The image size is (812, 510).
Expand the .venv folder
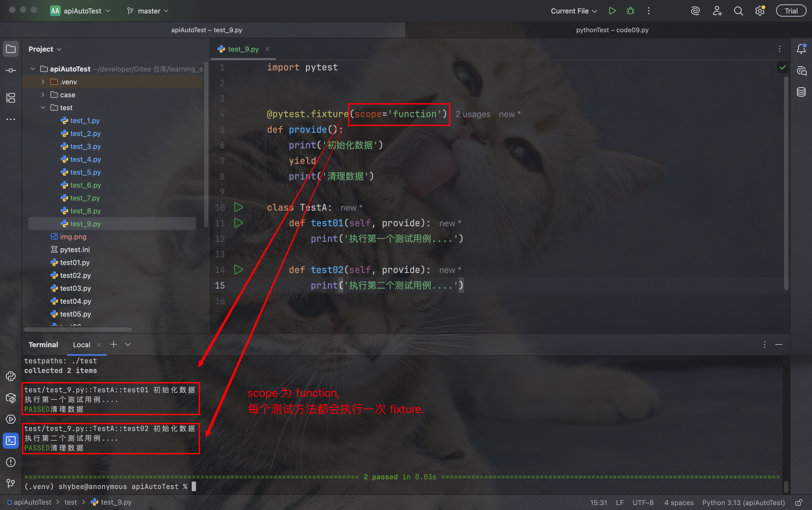[43, 82]
